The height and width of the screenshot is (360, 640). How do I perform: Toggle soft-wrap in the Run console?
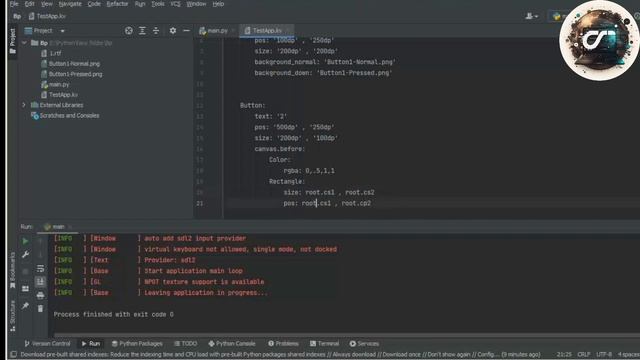(x=40, y=268)
